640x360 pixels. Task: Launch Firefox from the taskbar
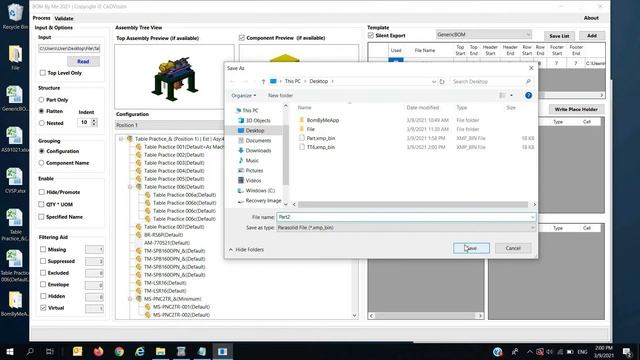click(98, 351)
